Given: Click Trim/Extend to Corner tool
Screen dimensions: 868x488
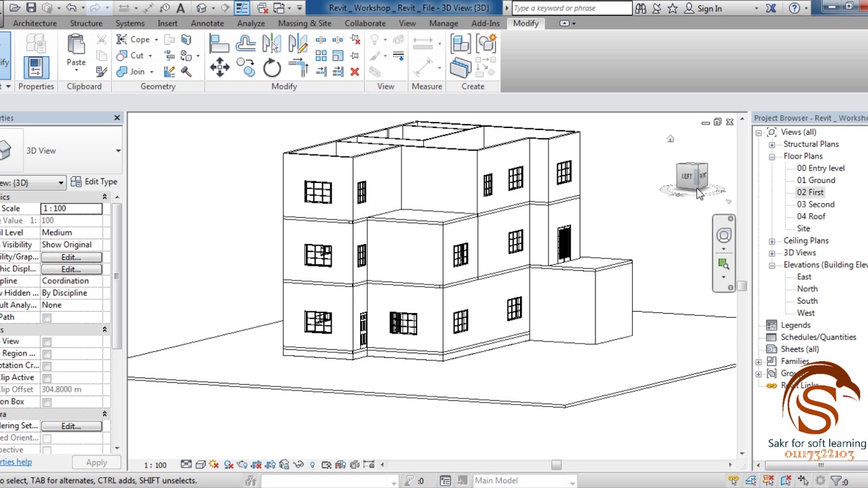Looking at the screenshot, I should coord(298,67).
